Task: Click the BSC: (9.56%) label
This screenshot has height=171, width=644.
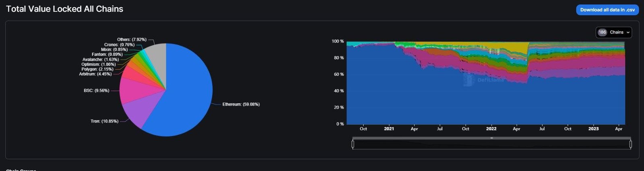Action: [97, 91]
